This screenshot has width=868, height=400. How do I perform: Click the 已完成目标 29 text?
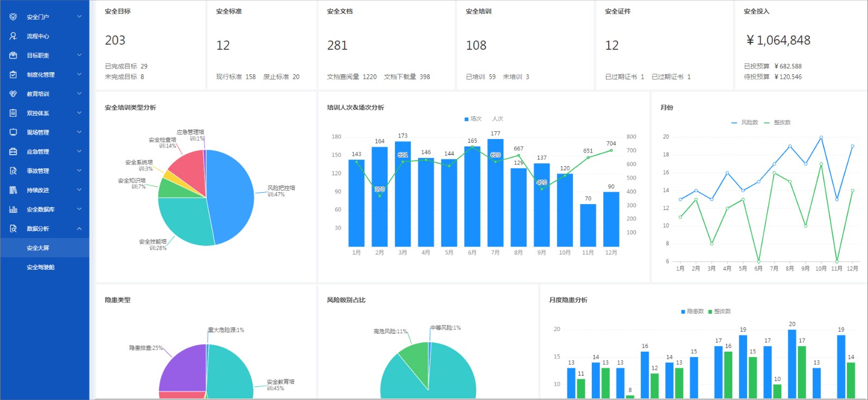126,66
